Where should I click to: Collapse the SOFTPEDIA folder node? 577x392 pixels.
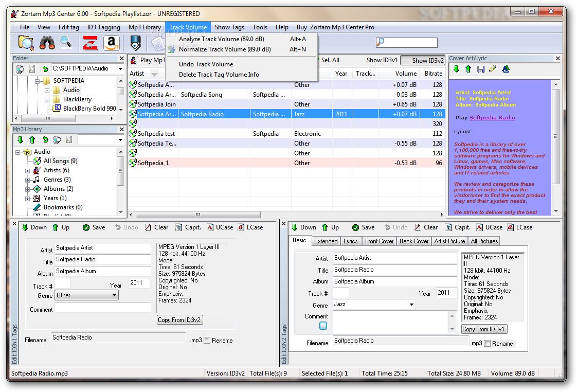[38, 81]
